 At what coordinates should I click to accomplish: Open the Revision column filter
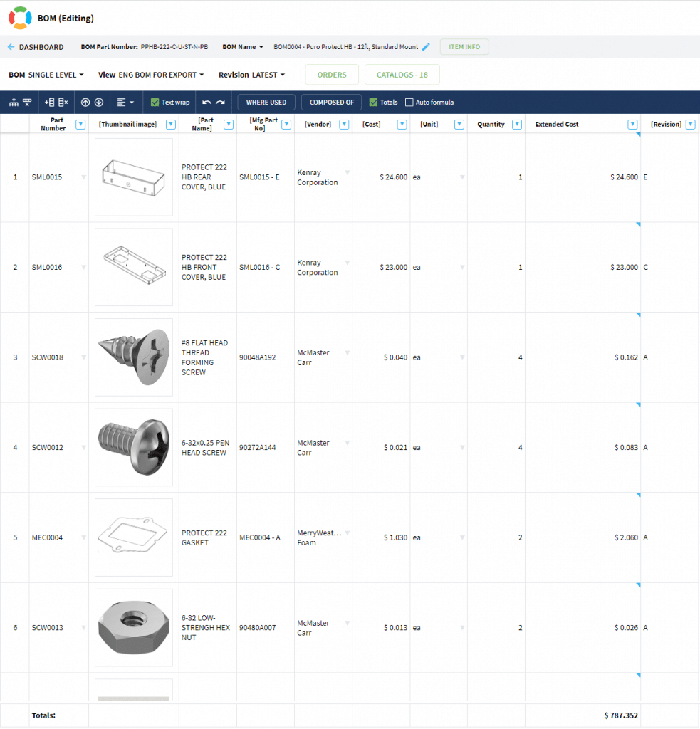(691, 124)
